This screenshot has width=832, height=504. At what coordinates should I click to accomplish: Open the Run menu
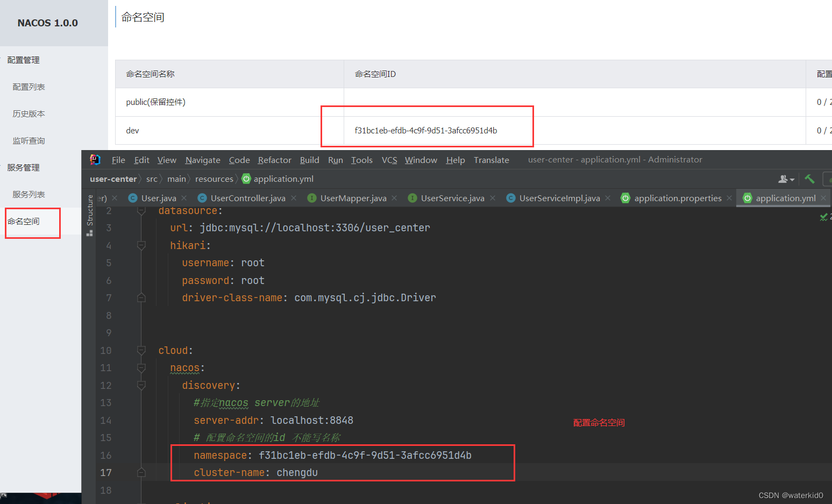336,160
